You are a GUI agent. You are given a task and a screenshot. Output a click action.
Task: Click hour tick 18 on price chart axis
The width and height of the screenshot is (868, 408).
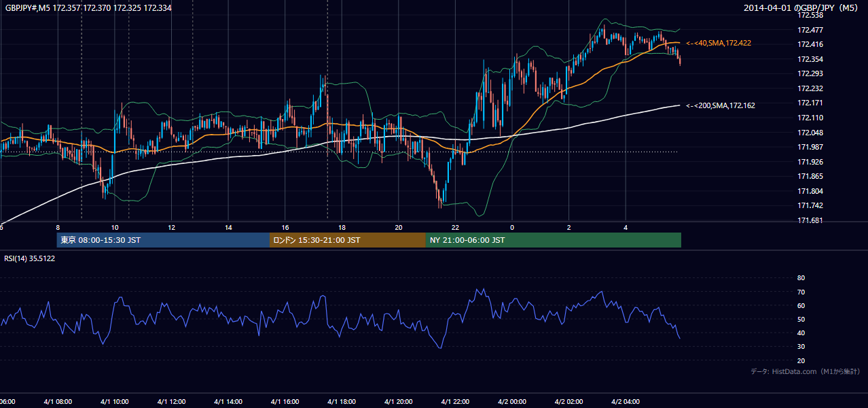coord(342,227)
